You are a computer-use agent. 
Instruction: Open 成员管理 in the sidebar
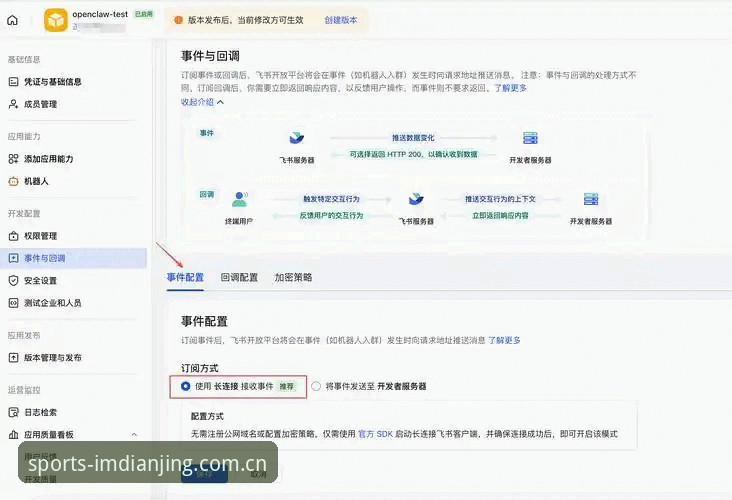point(41,104)
